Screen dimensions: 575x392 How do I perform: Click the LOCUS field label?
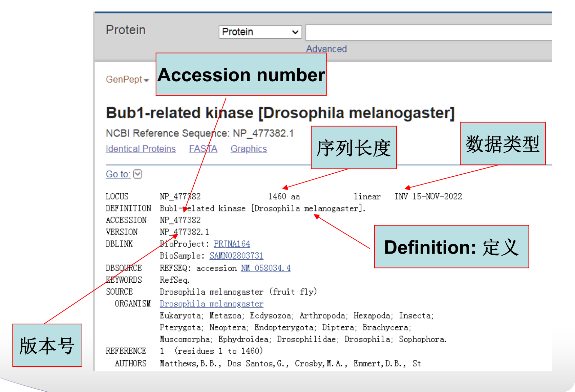(x=117, y=196)
